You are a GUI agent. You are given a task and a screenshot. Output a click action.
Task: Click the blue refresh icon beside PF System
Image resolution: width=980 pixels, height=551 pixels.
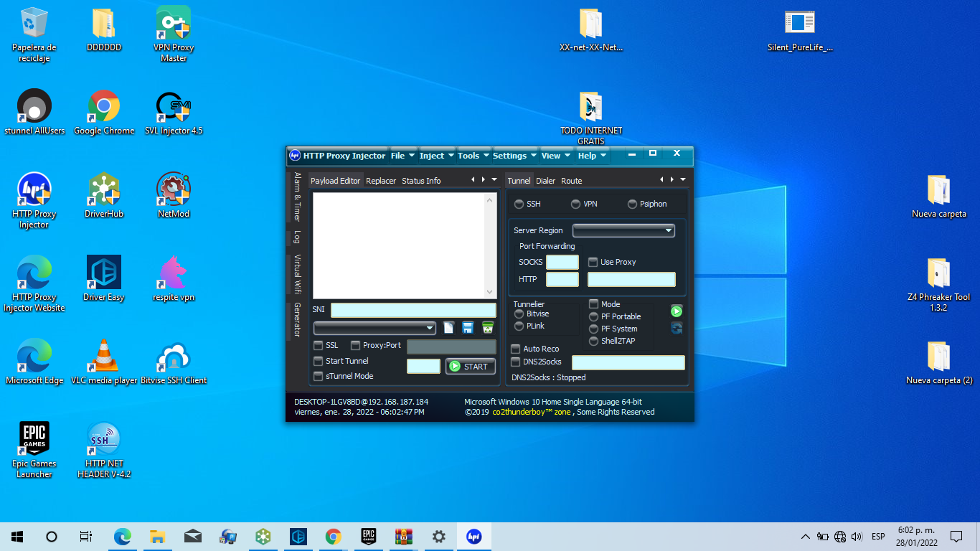click(677, 328)
